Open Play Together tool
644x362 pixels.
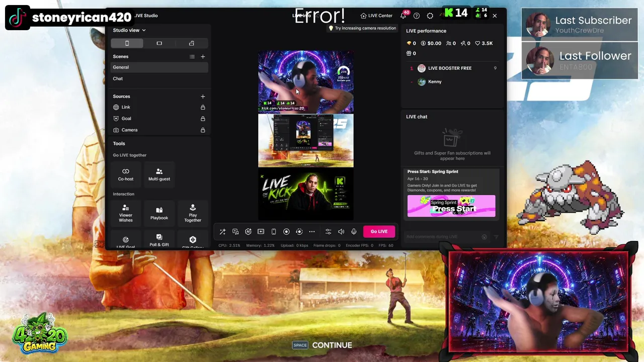tap(193, 213)
